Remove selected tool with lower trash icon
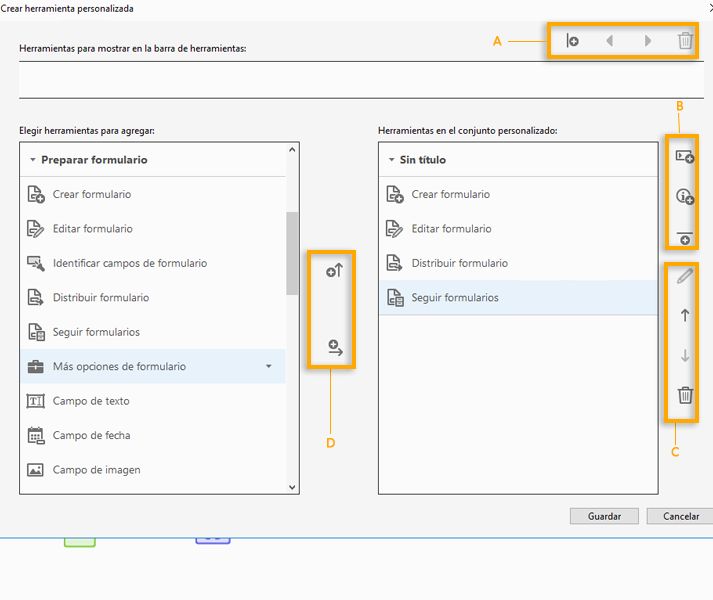 click(x=685, y=395)
